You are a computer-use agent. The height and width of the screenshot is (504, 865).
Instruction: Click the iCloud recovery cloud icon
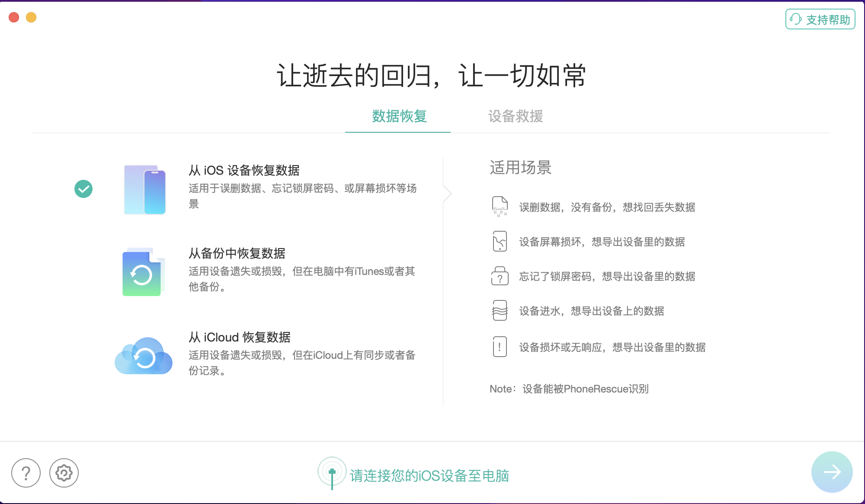click(x=144, y=356)
